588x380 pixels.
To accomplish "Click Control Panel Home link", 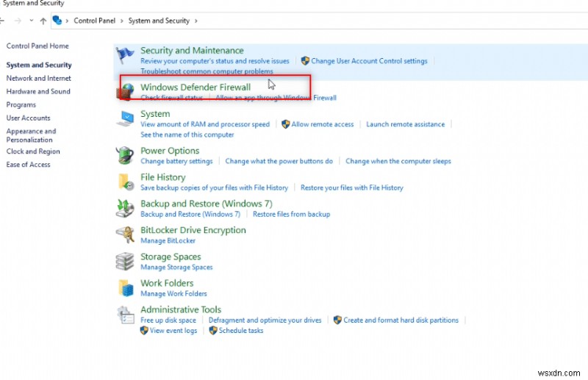I will click(37, 46).
